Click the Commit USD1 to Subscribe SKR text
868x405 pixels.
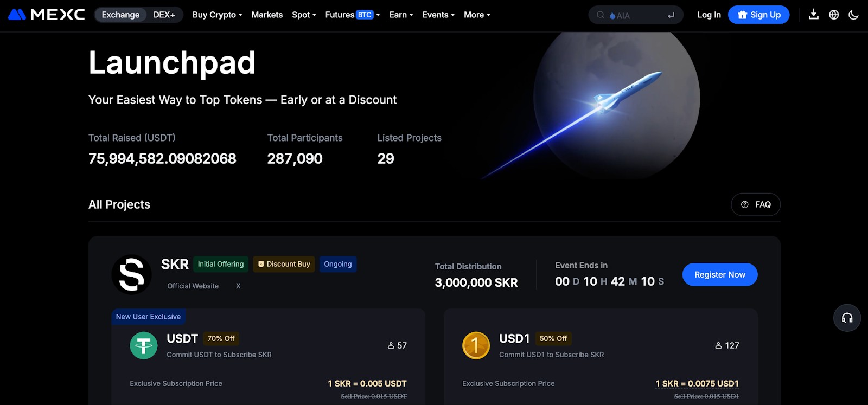pyautogui.click(x=551, y=355)
